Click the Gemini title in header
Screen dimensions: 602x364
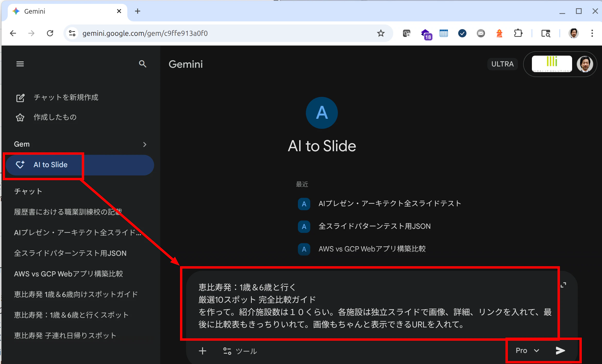(x=186, y=64)
